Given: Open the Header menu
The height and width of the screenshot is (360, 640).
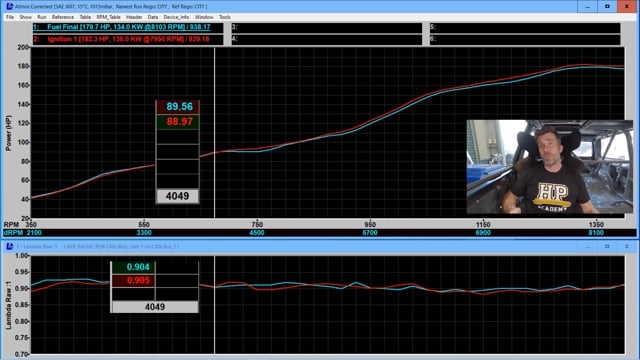Looking at the screenshot, I should (134, 17).
